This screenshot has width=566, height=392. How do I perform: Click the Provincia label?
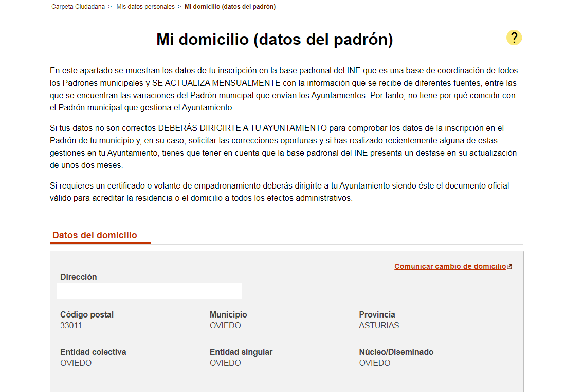(x=377, y=314)
